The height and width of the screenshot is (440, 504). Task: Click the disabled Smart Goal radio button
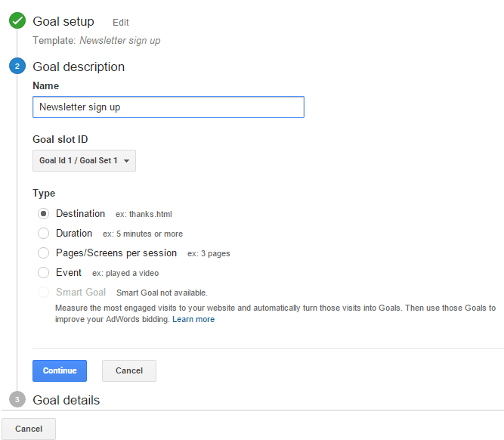pos(43,292)
